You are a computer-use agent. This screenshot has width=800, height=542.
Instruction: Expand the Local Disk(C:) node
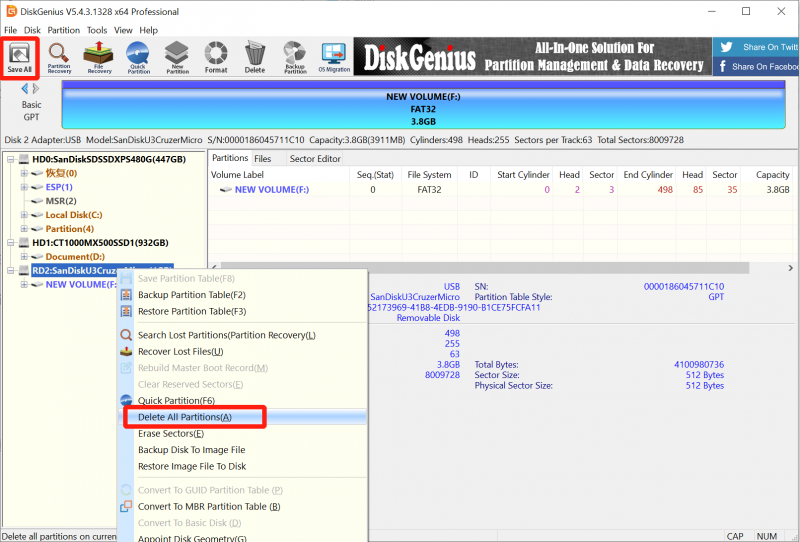[24, 215]
